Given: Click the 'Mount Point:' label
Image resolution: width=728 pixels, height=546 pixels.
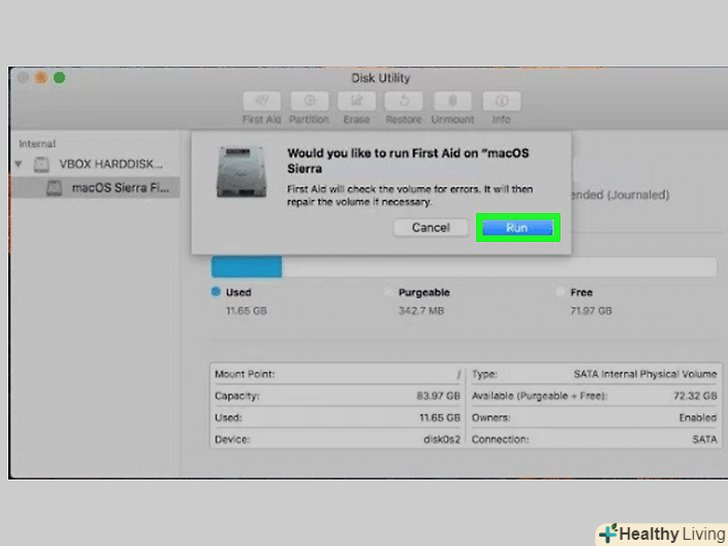Looking at the screenshot, I should 245,374.
